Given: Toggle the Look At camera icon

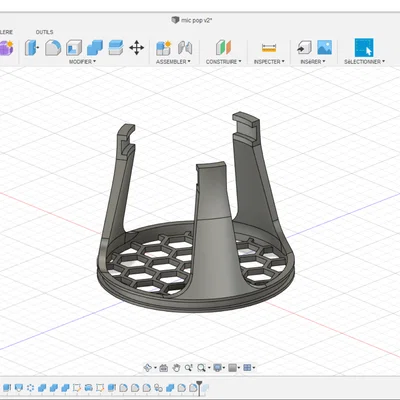Looking at the screenshot, I should pos(163,368).
